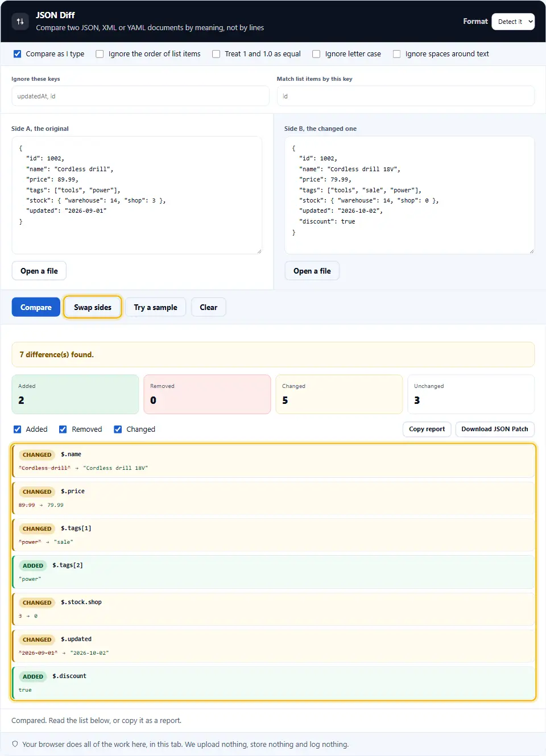Toggle the 'Compare as I type' checkbox
The width and height of the screenshot is (546, 756).
(17, 54)
